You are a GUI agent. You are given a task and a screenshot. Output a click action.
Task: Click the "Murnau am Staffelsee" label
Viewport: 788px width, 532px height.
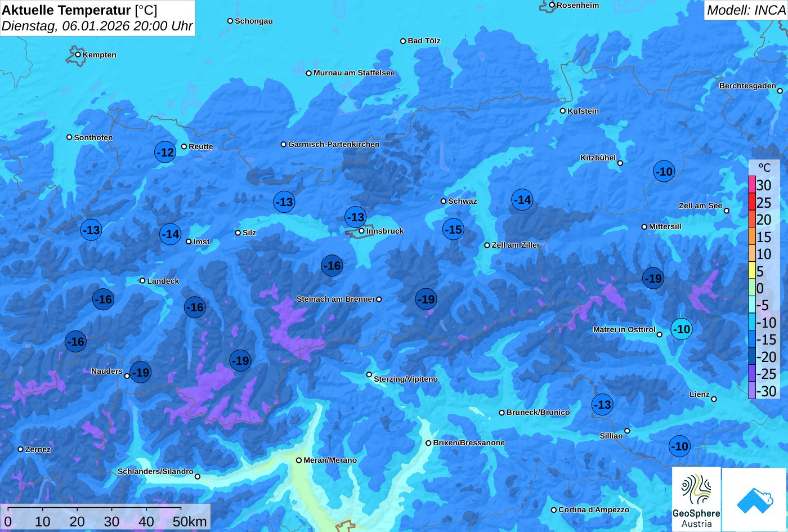pos(354,73)
